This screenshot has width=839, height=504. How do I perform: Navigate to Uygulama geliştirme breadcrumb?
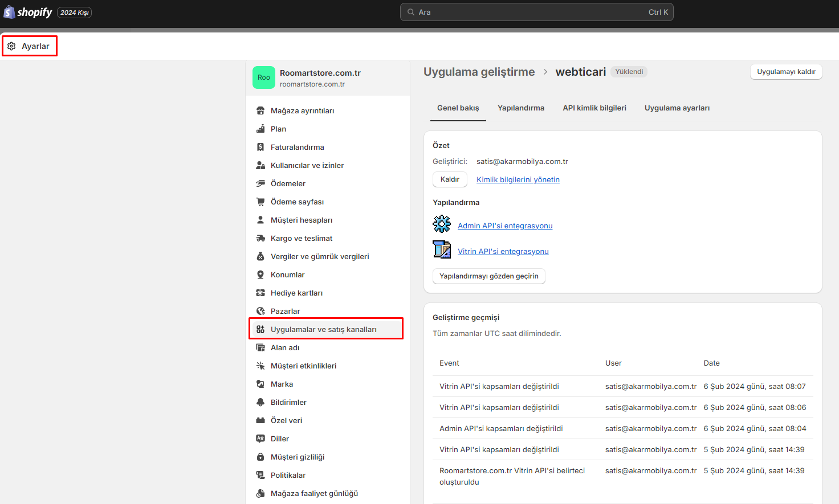(479, 72)
